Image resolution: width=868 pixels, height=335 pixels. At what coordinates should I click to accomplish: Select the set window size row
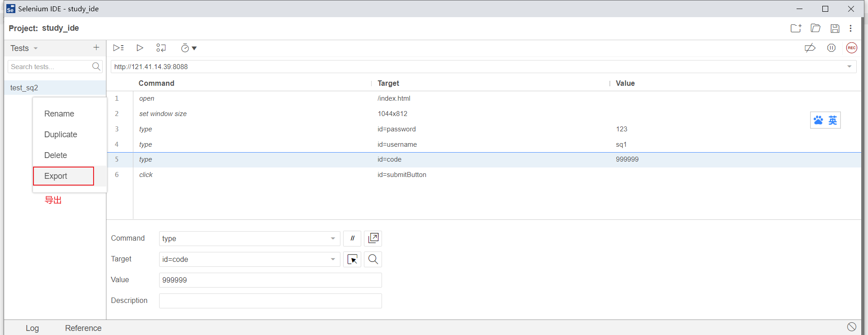tap(484, 114)
